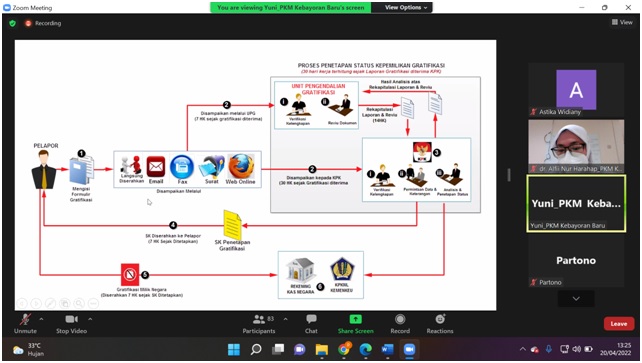The height and width of the screenshot is (363, 642).
Task: Open the View layout menu
Action: (x=622, y=22)
